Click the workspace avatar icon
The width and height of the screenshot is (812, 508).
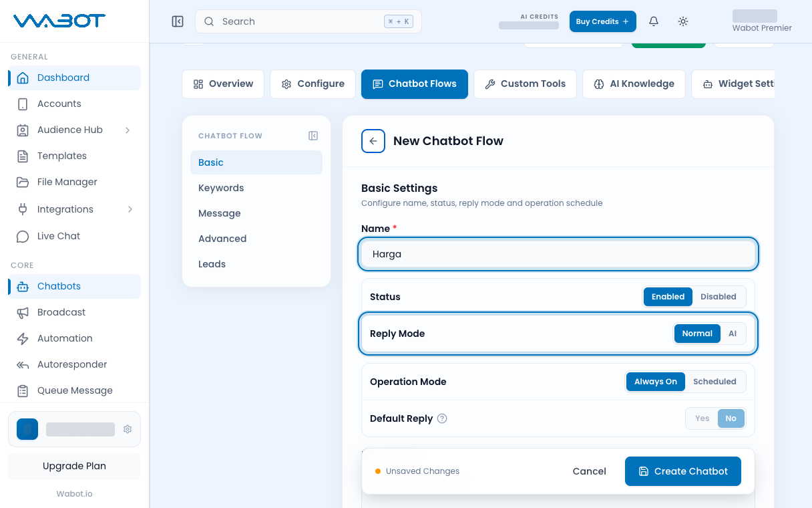(27, 429)
